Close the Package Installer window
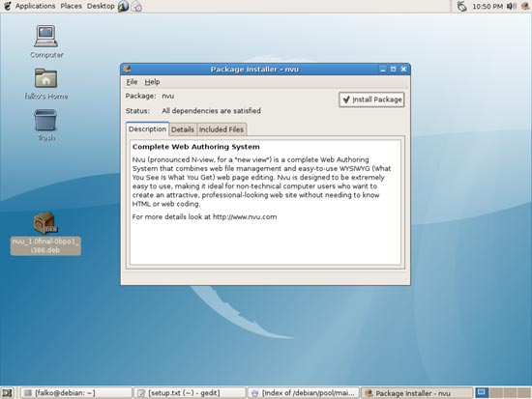This screenshot has width=532, height=399. coord(403,70)
